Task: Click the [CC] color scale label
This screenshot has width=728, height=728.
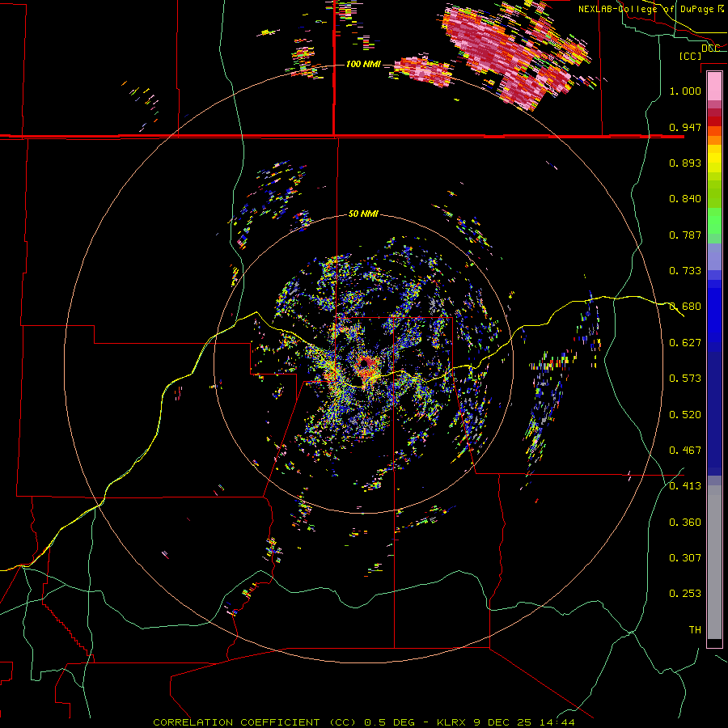Action: point(690,56)
